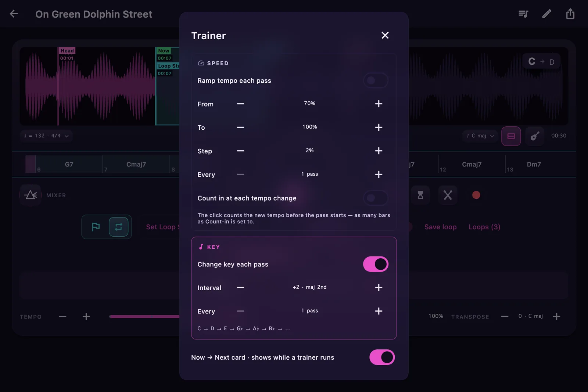Close the Trainer dialog
Screen dimensions: 588x392
385,35
